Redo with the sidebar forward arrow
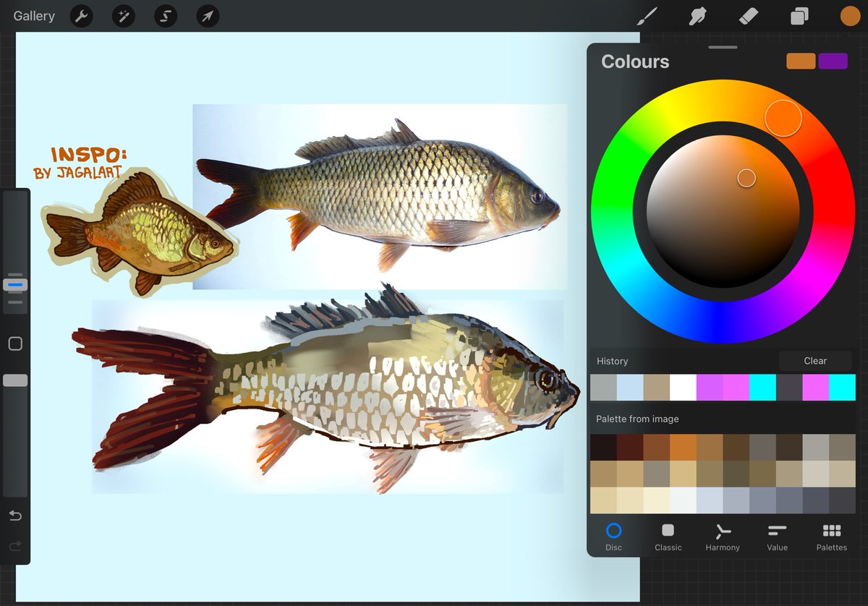Screen dimensions: 868x606 (x=15, y=547)
